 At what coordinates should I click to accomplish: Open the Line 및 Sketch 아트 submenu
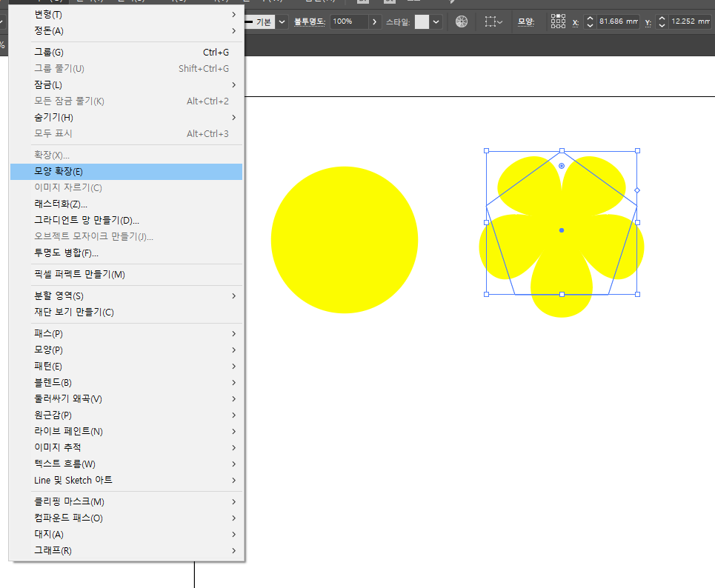[126, 481]
